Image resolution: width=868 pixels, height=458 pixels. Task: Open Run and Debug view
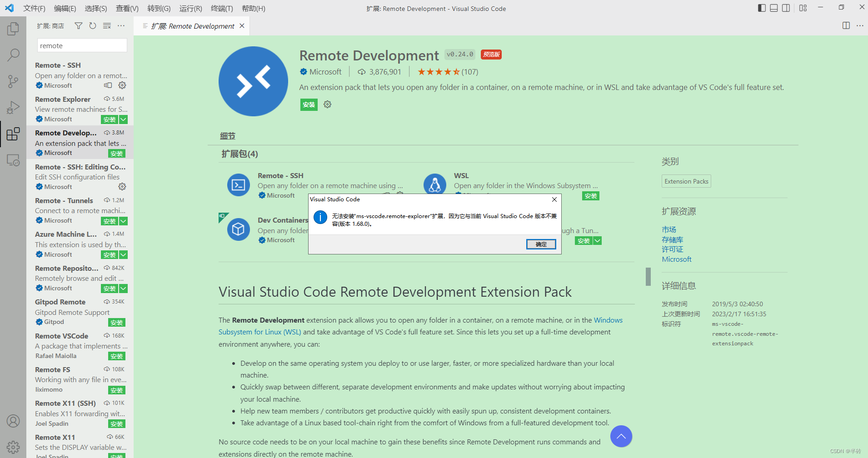pyautogui.click(x=13, y=108)
